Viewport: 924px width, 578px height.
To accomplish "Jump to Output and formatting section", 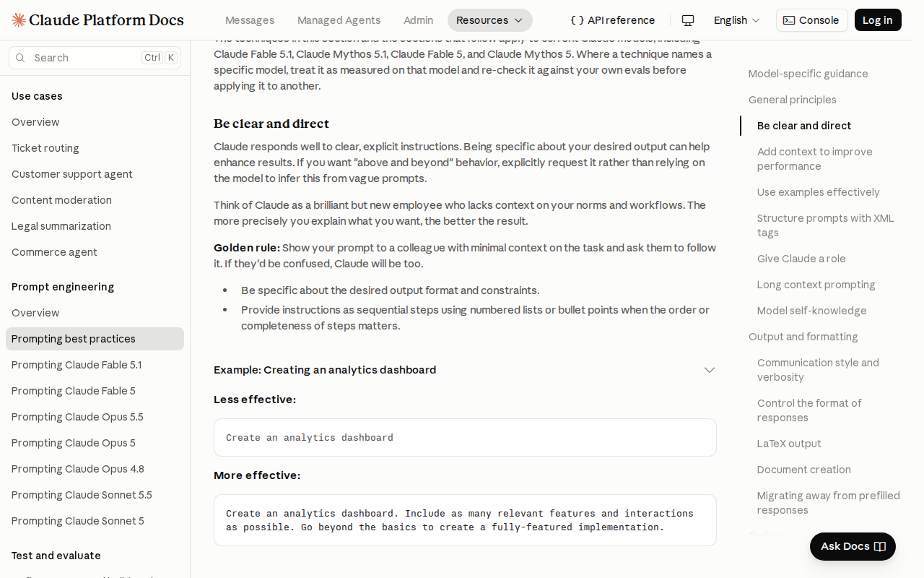I will pos(803,337).
